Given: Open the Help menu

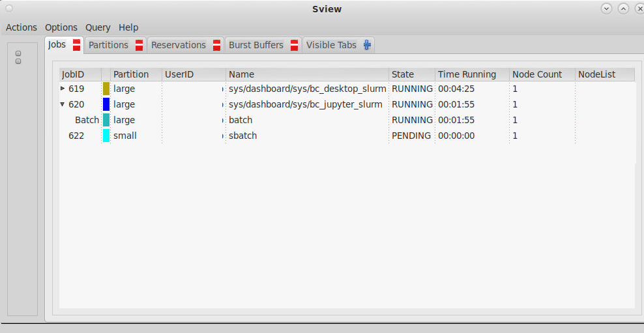Looking at the screenshot, I should pyautogui.click(x=128, y=27).
